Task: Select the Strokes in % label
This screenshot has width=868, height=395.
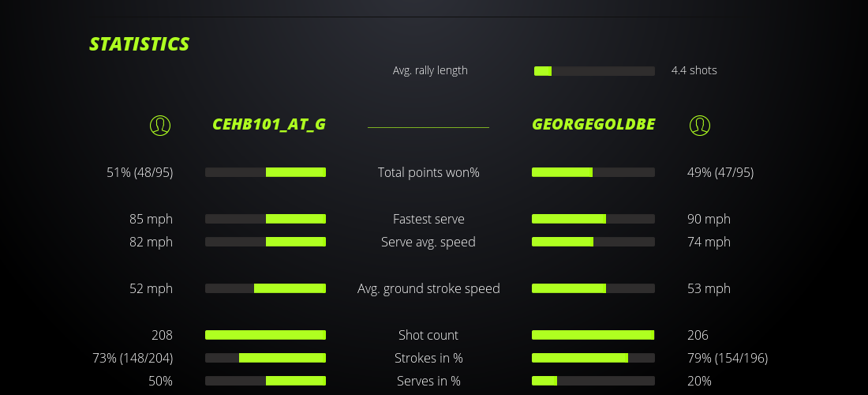Action: [x=428, y=358]
